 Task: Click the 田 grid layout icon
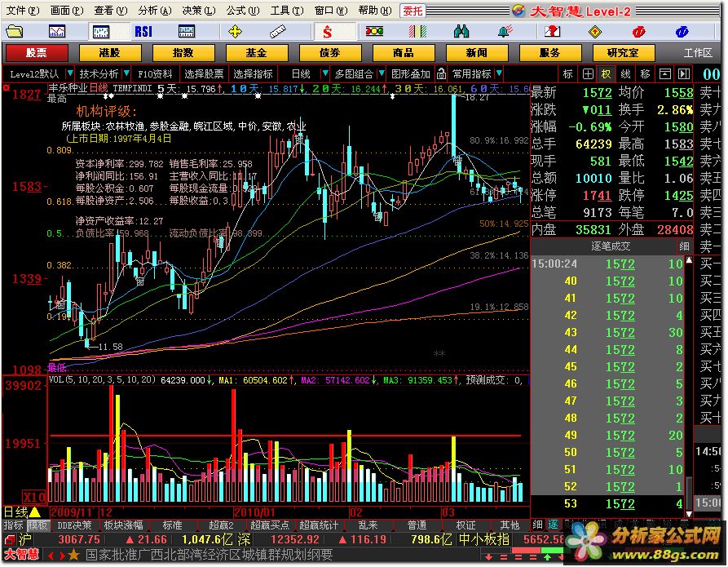(x=588, y=74)
